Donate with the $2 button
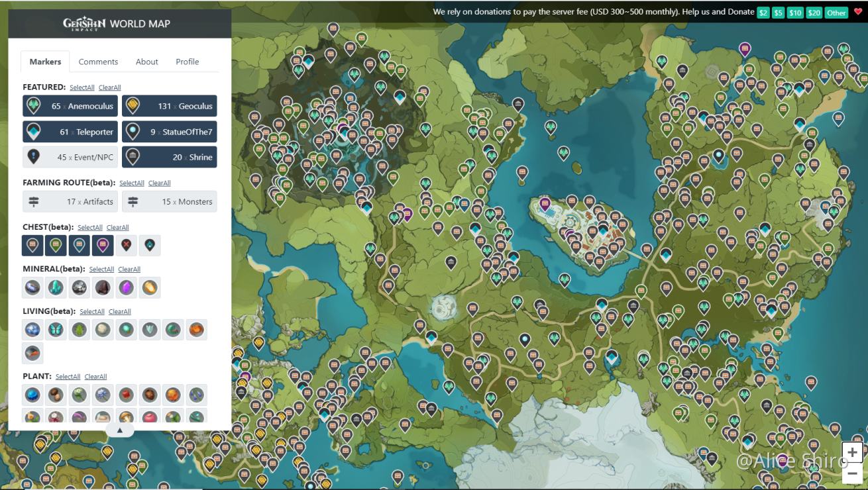Viewport: 868px width, 490px height. [x=763, y=13]
